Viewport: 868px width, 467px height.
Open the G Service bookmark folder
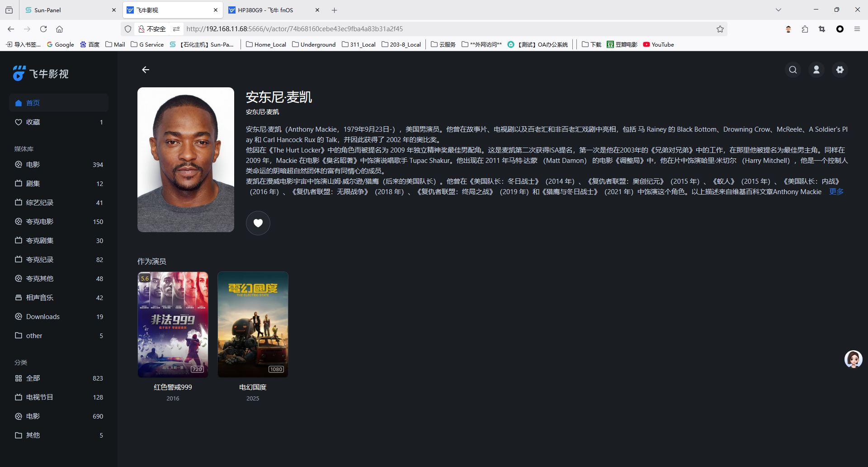pyautogui.click(x=147, y=44)
